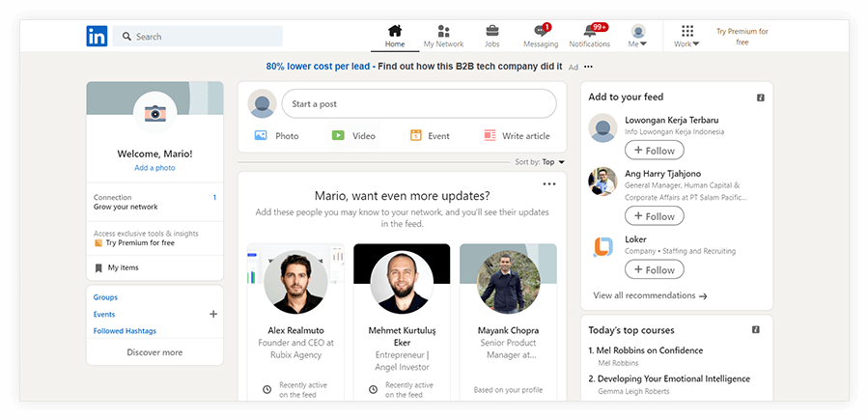Expand the Work apps grid menu
The height and width of the screenshot is (420, 868).
(x=687, y=36)
